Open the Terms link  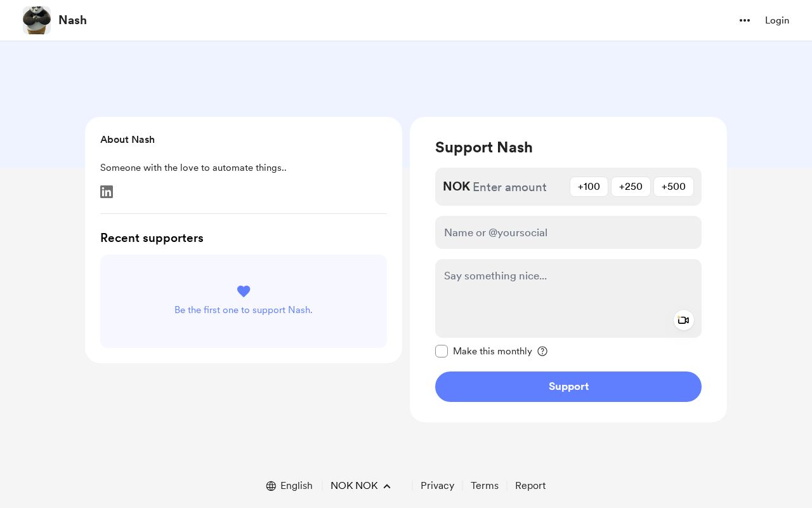pyautogui.click(x=485, y=486)
